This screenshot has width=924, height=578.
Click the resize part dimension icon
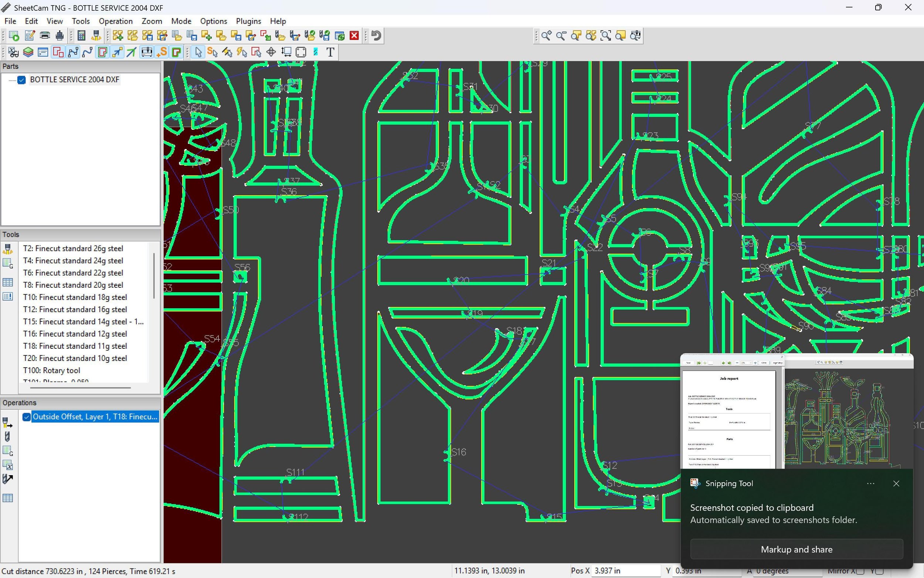pyautogui.click(x=286, y=52)
